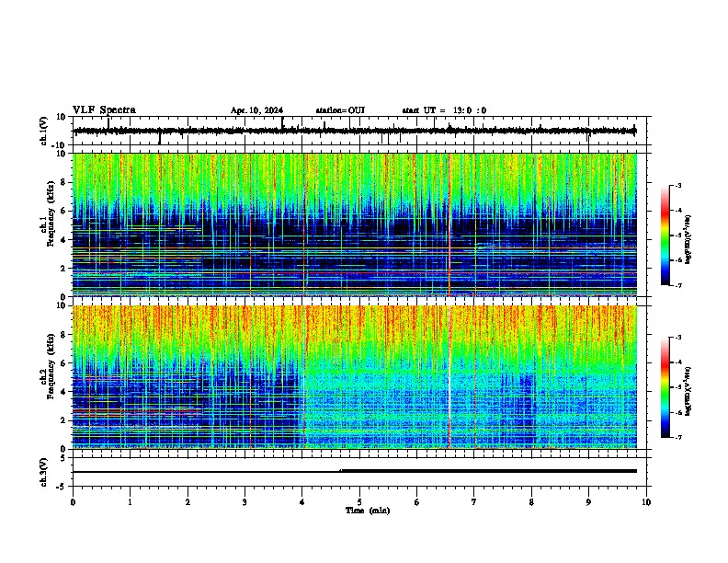The image size is (728, 563).
Task: Click time axis tick label 9
Action: [588, 502]
